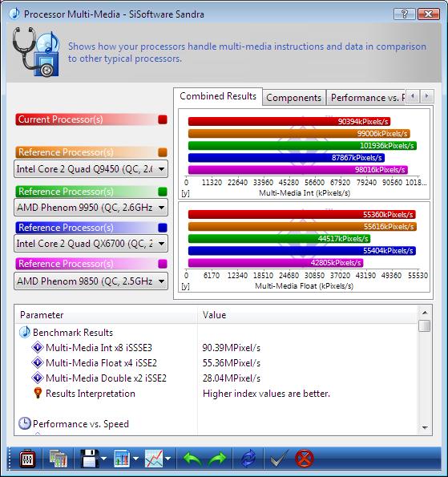Toggle the orange Reference Processor(s) checkbox
Image resolution: width=448 pixels, height=477 pixels.
tap(163, 152)
